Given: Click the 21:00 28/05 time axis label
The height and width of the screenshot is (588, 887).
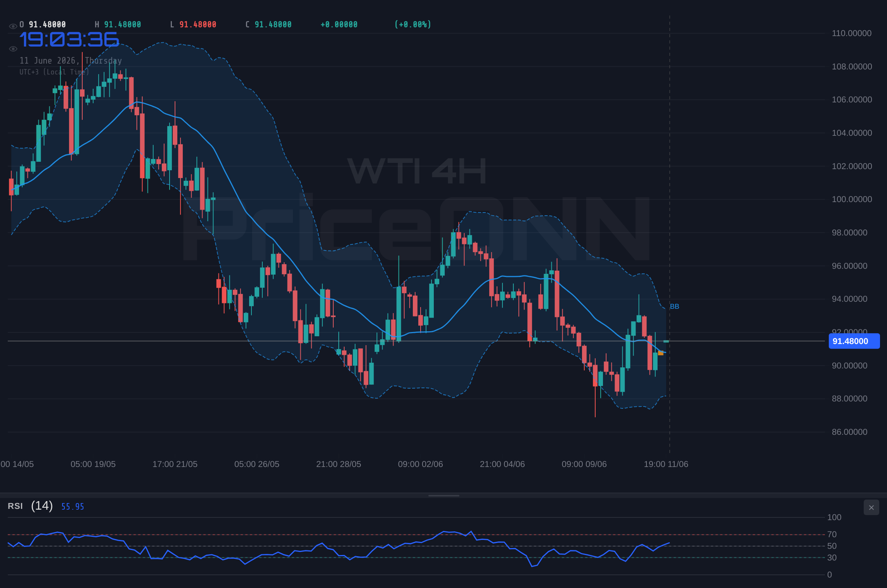Looking at the screenshot, I should [339, 464].
